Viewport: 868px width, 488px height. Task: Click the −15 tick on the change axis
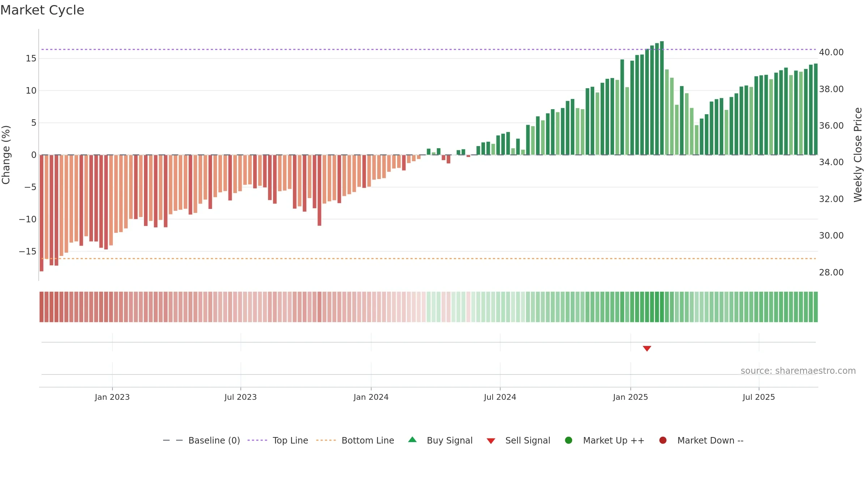28,252
